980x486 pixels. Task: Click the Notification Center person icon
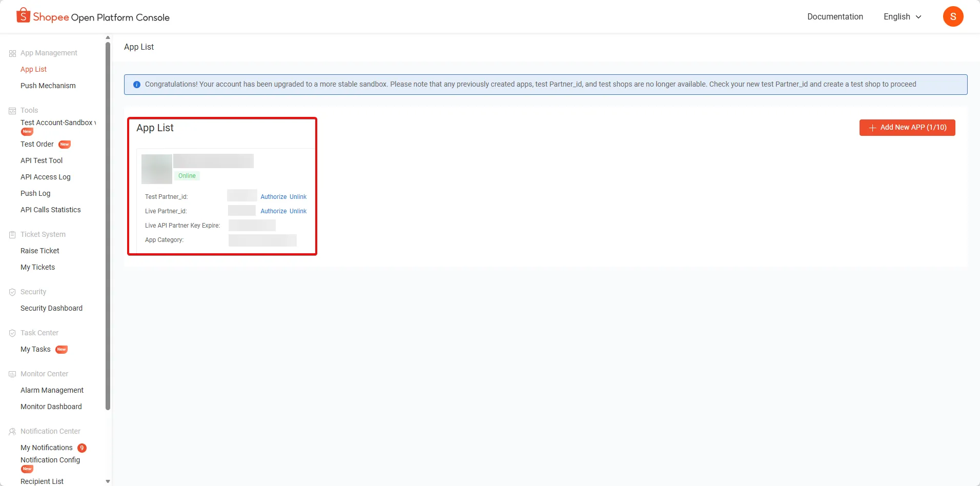[12, 432]
